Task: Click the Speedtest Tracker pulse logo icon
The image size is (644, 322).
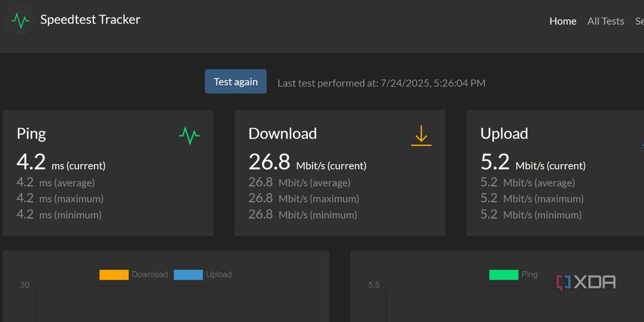Action: coord(20,20)
